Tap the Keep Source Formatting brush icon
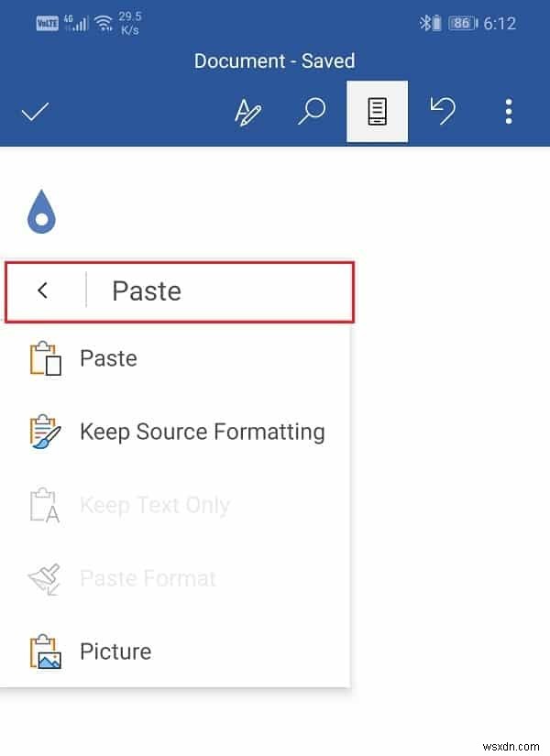Screen dimensions: 550x756 pyautogui.click(x=45, y=432)
